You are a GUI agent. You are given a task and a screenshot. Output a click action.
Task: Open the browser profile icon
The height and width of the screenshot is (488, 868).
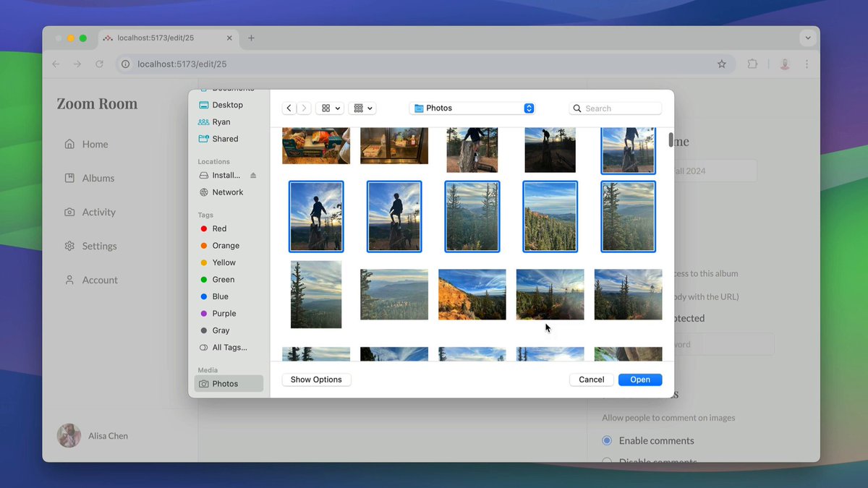point(785,64)
